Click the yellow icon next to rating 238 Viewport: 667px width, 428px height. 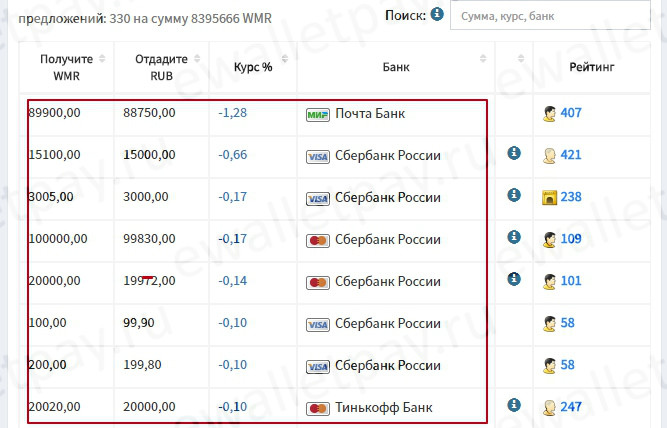point(549,197)
